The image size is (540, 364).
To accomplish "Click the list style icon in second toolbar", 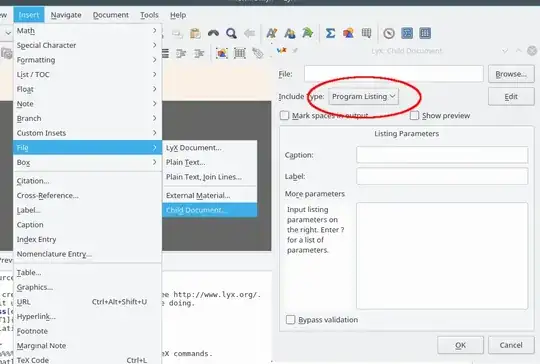I will [x=166, y=53].
